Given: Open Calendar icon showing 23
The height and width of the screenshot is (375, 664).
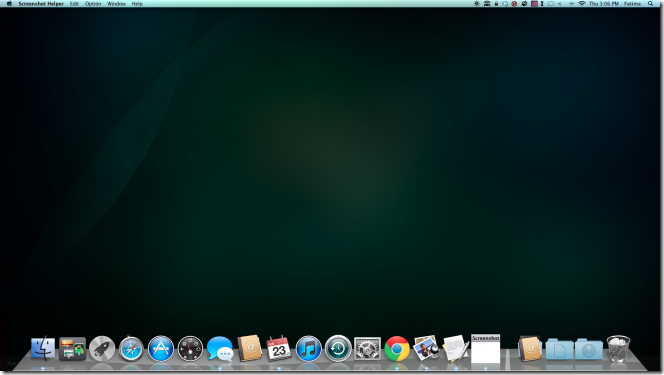Looking at the screenshot, I should click(279, 349).
